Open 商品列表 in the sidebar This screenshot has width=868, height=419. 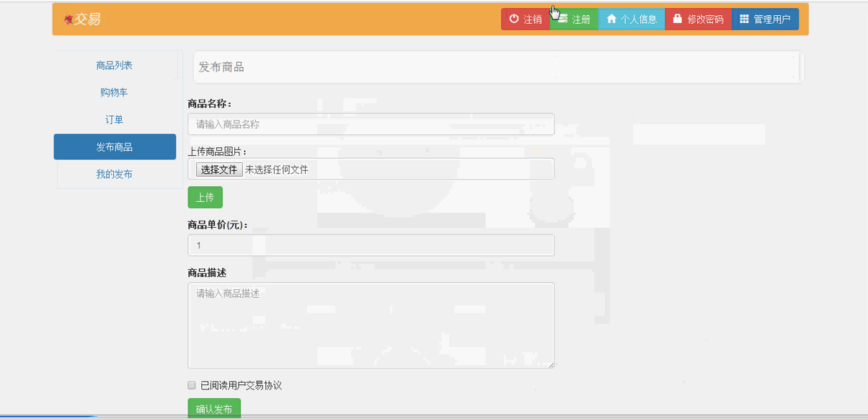click(x=115, y=65)
